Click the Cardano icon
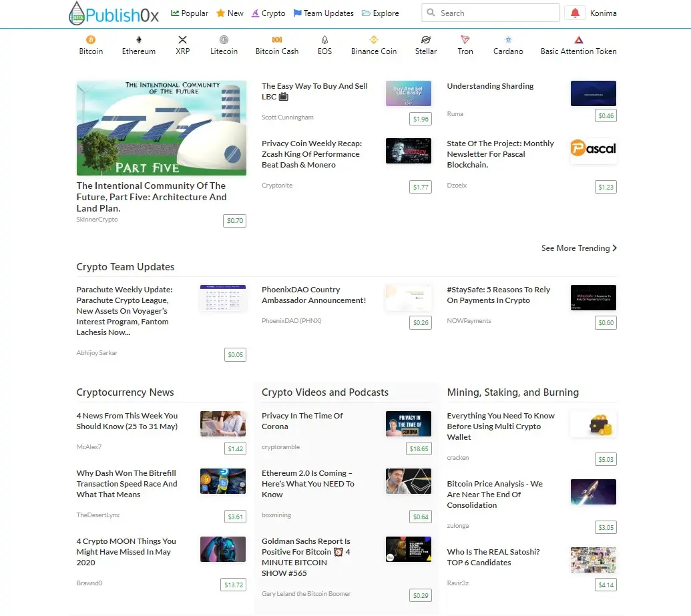691x616 pixels. (x=508, y=39)
